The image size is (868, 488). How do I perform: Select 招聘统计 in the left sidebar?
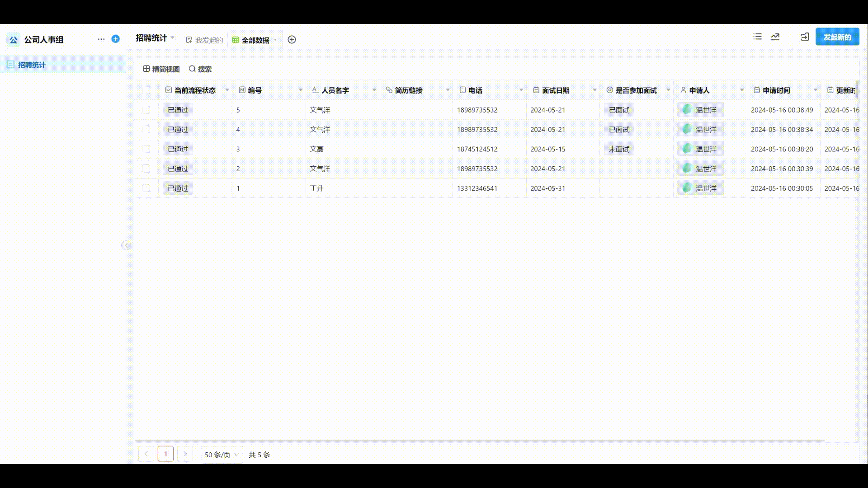point(32,65)
